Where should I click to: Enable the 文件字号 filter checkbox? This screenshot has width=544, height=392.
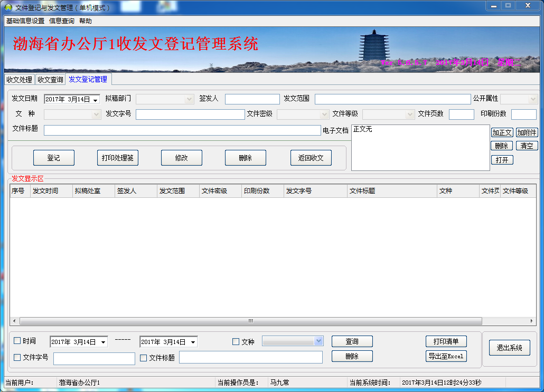(17, 357)
